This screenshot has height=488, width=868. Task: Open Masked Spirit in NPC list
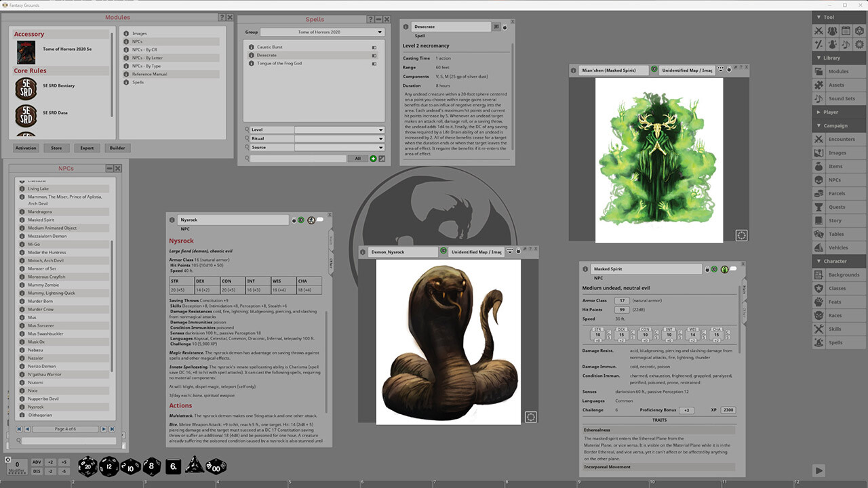tap(41, 220)
